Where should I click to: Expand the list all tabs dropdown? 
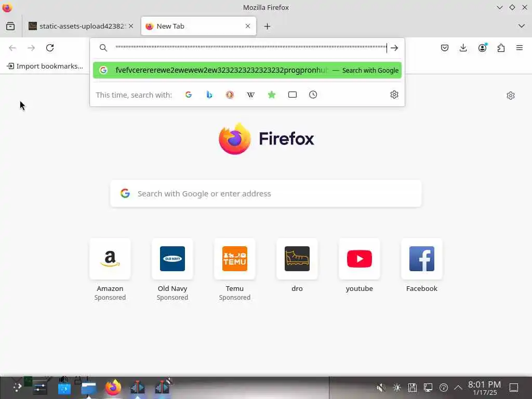pos(522,26)
